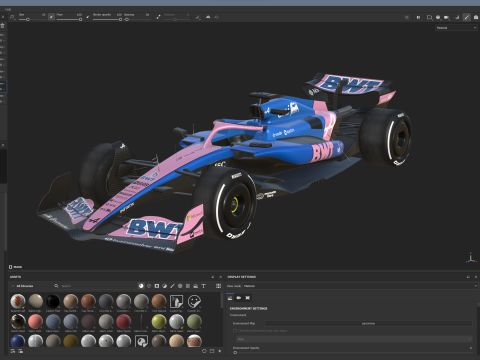Click the first icon at Assets bottom-left

click(x=13, y=351)
